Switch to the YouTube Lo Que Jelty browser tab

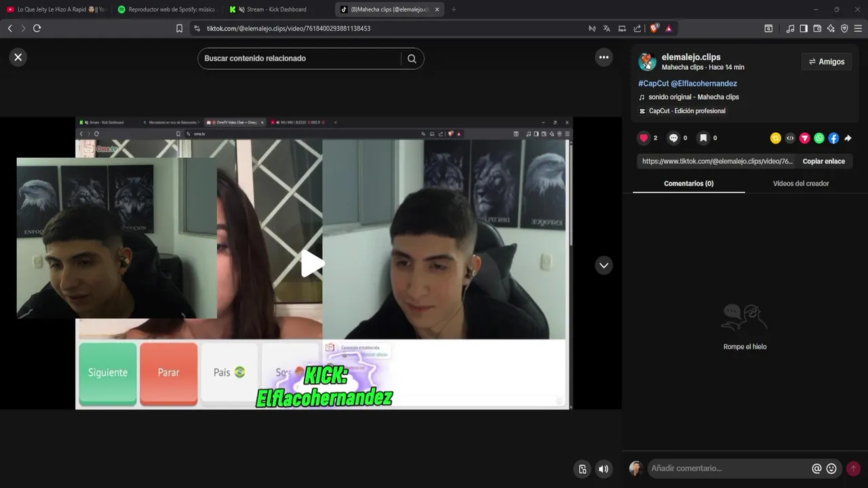click(56, 9)
